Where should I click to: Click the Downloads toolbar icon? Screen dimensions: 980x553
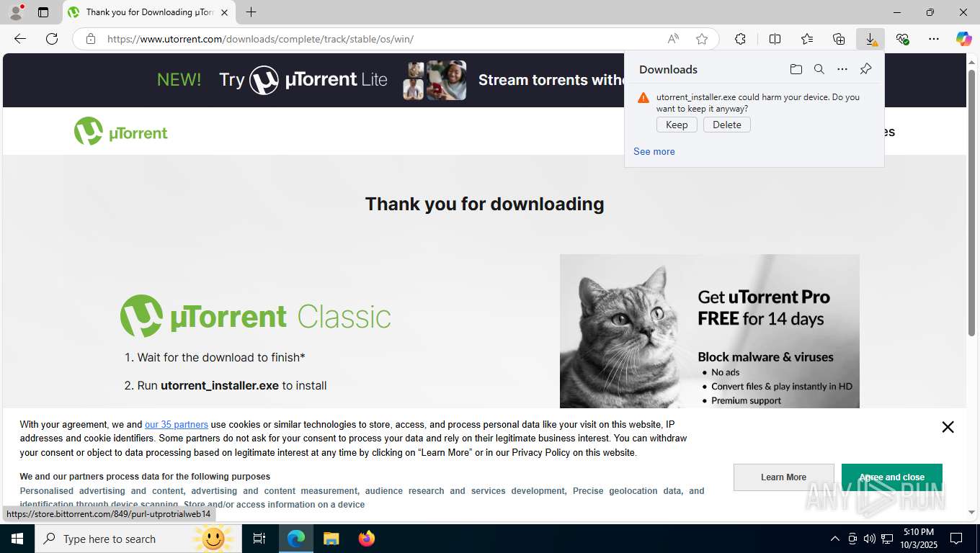coord(870,39)
